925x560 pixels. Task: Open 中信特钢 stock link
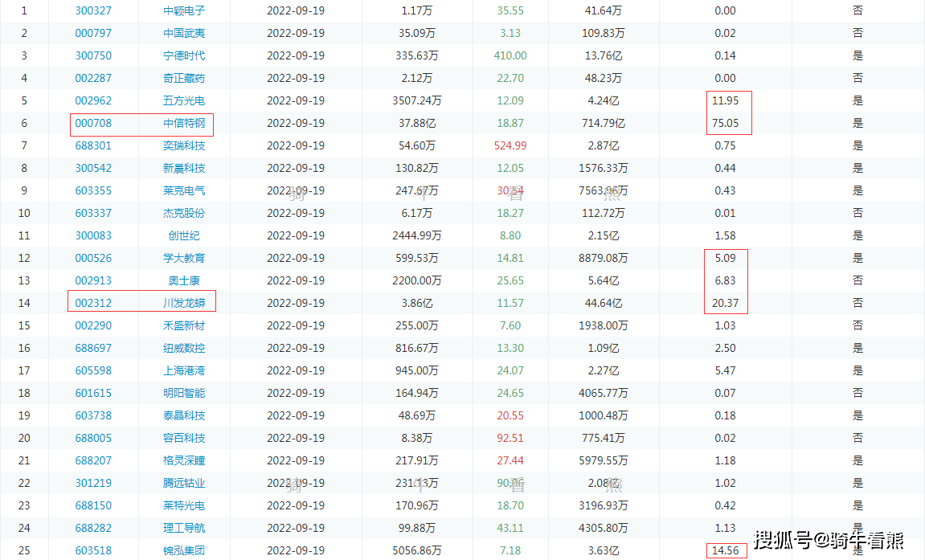184,123
